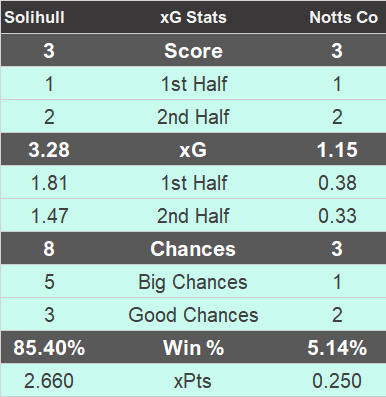Select Solihull's 8 chances value
Viewport: 386px width, 397px height.
pyautogui.click(x=49, y=249)
